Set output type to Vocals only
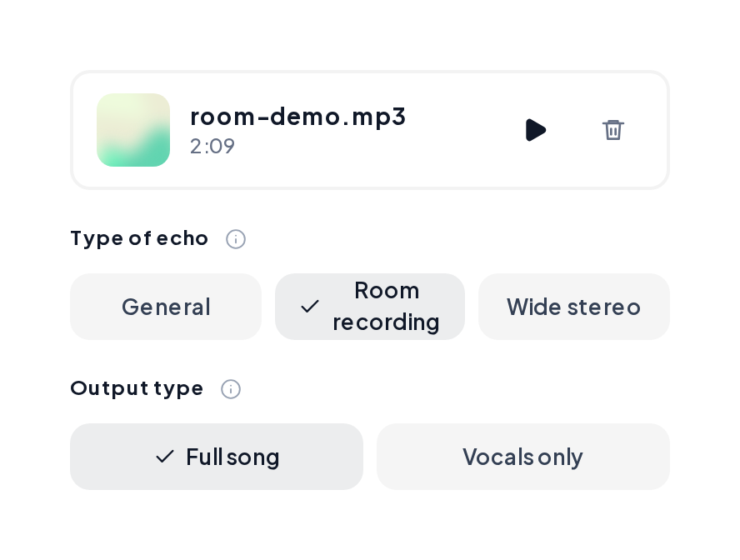740x560 pixels. click(522, 457)
